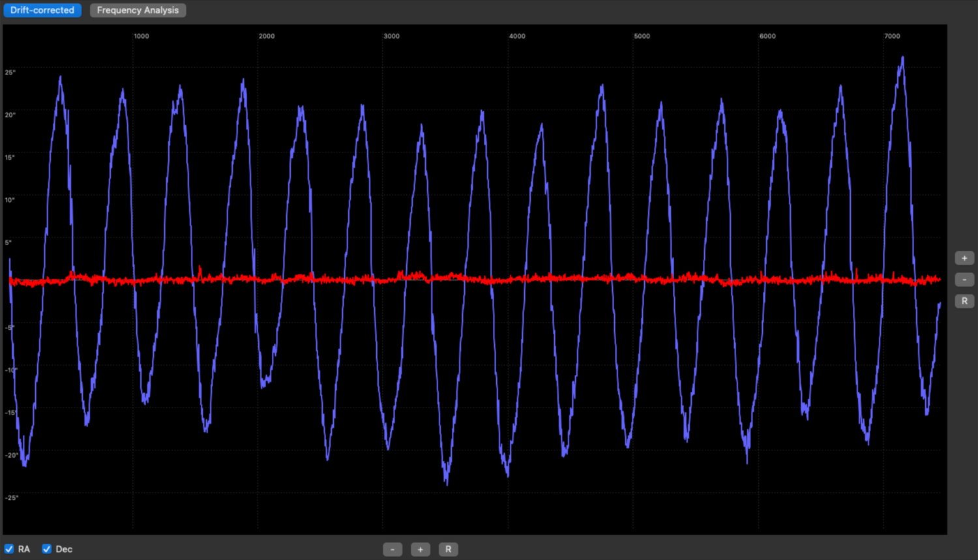Click the -25" label on the vertical axis
978x560 pixels.
(x=10, y=497)
